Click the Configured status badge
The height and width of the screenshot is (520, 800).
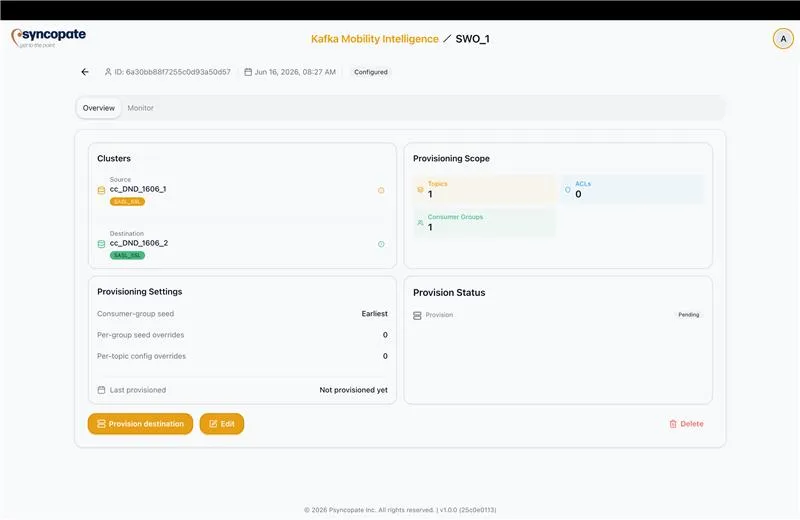(x=371, y=72)
